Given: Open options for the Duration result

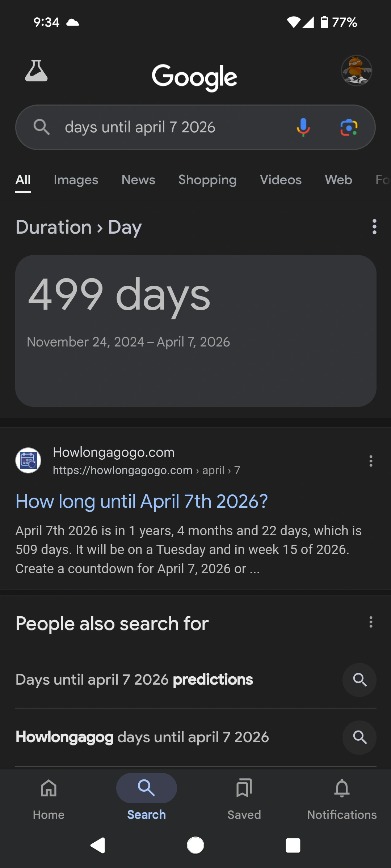Looking at the screenshot, I should coord(374,227).
